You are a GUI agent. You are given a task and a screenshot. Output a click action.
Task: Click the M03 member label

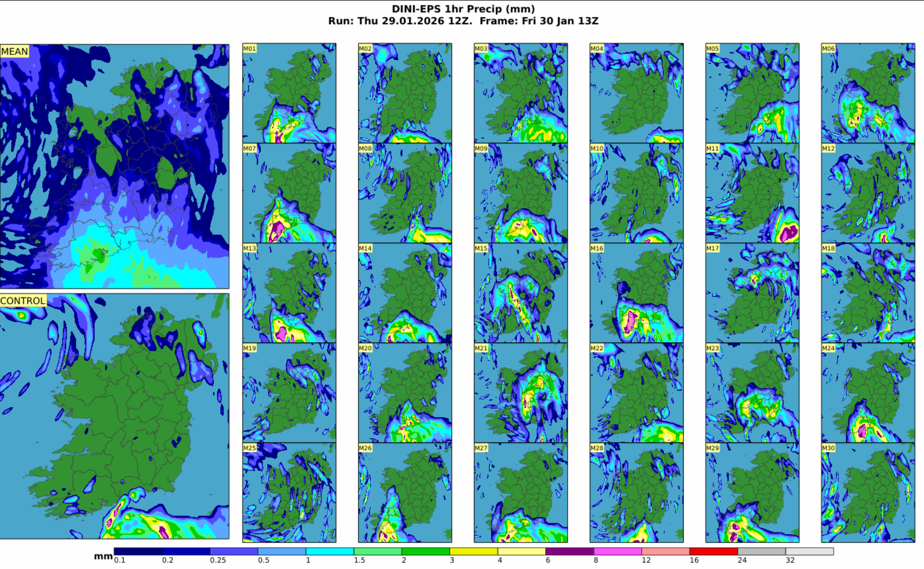point(481,49)
